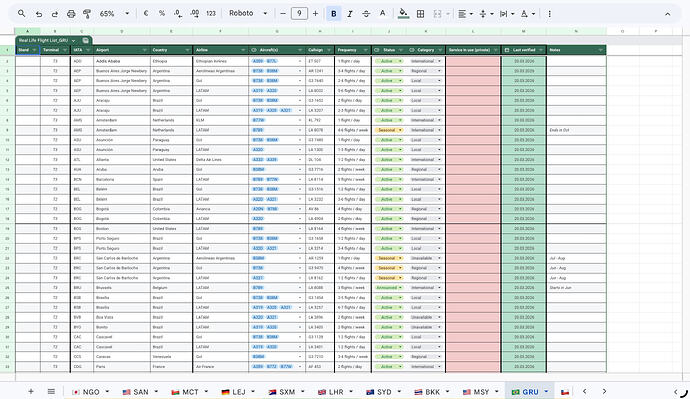Toggle italic formatting
The height and width of the screenshot is (399, 690).
(x=350, y=14)
